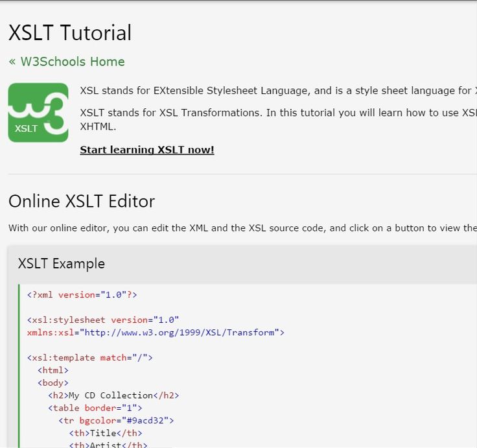Click the XSLT Tutorial page heading

(70, 32)
